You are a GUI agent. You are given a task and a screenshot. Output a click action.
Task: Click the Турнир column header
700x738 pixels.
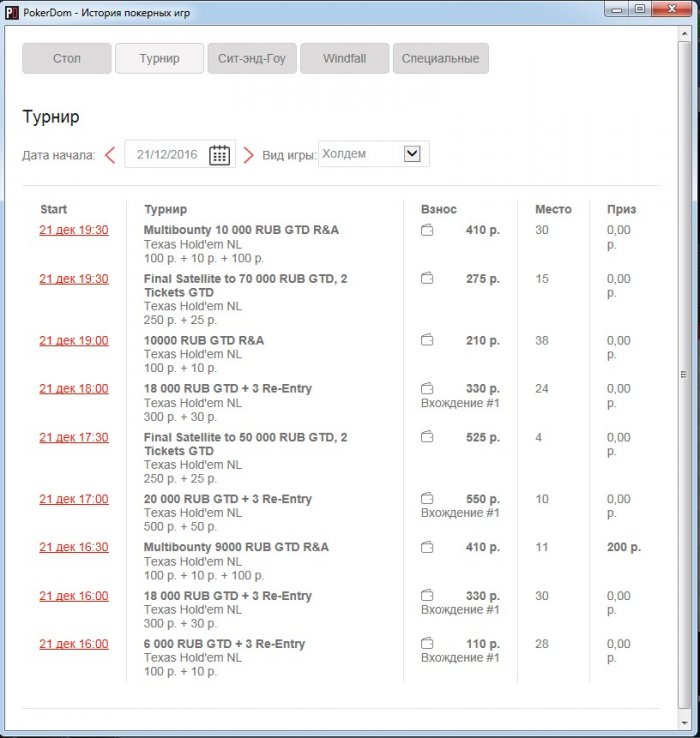[166, 209]
